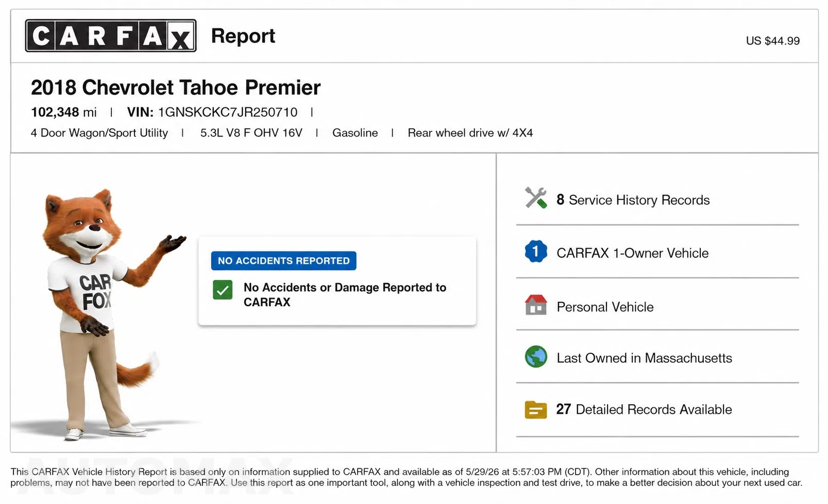828x504 pixels.
Task: Click the CARFAX logo
Action: (x=111, y=36)
